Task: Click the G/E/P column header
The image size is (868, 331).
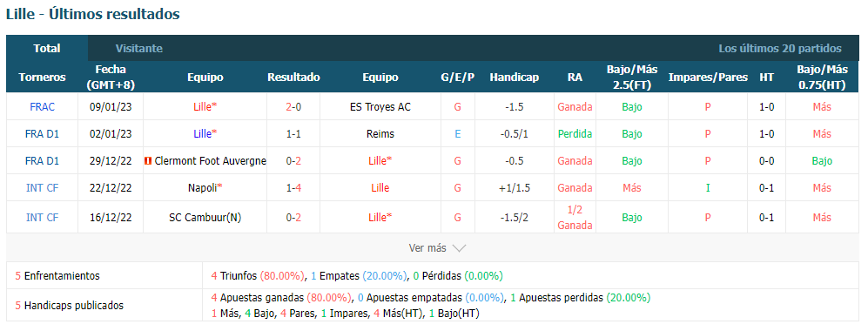Action: point(457,77)
